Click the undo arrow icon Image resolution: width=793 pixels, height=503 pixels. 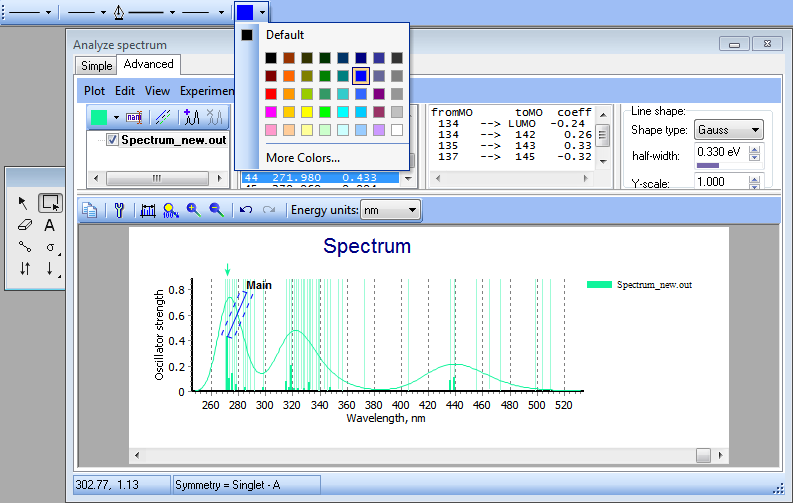(x=246, y=209)
